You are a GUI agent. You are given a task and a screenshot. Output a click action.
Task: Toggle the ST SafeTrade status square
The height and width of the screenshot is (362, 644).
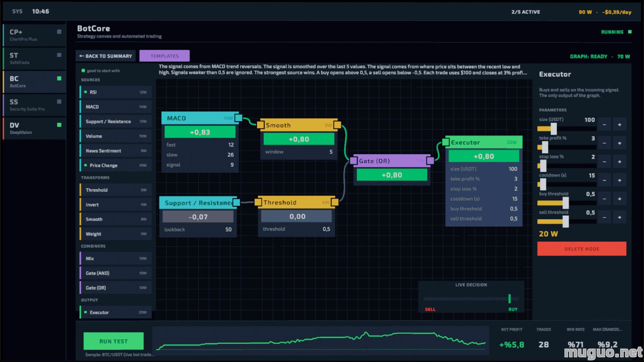tap(59, 55)
